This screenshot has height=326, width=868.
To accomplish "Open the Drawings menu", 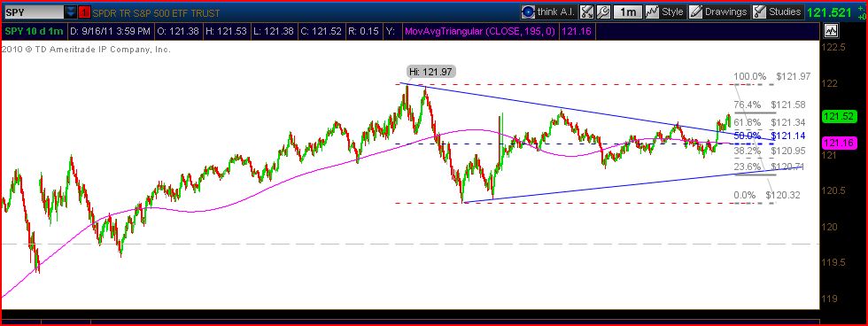I will tap(726, 12).
